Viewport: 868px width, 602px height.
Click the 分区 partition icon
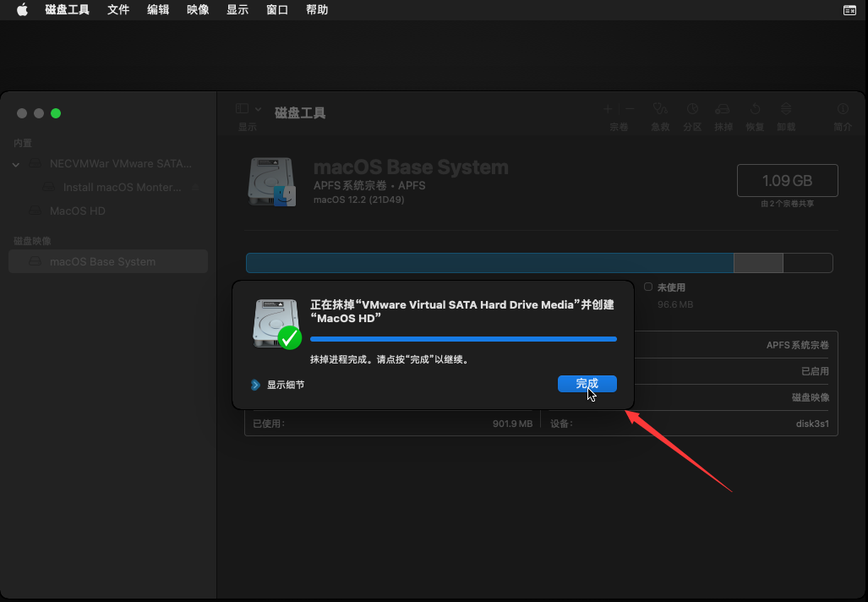pyautogui.click(x=692, y=109)
